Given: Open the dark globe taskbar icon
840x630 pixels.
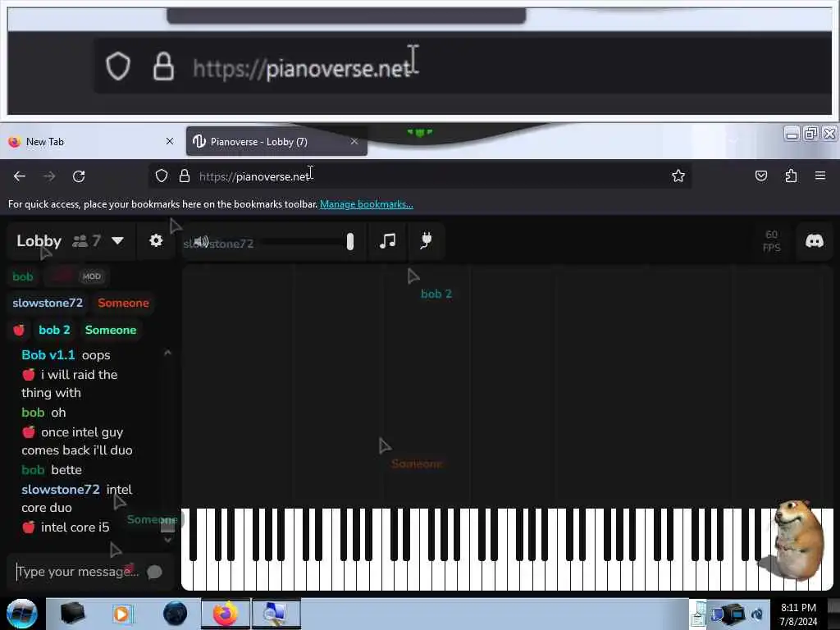Looking at the screenshot, I should (176, 614).
